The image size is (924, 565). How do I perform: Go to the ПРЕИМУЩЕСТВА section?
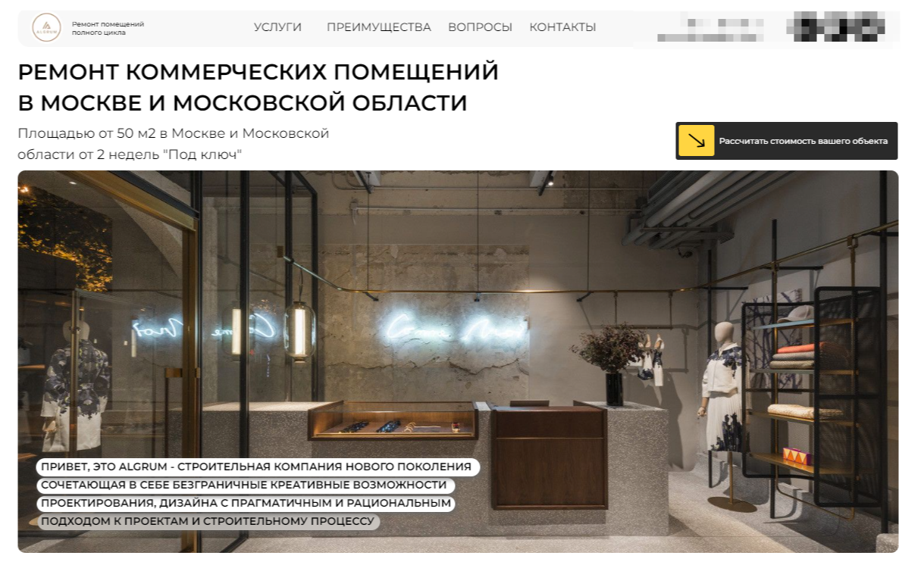(x=378, y=27)
